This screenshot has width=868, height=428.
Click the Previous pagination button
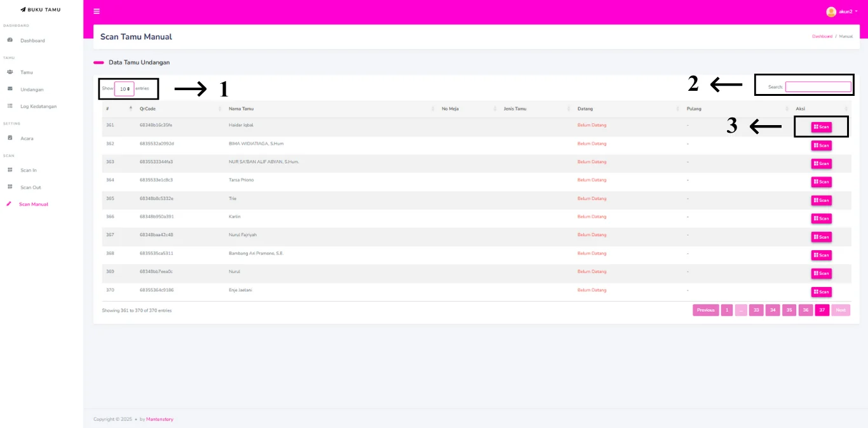tap(705, 310)
